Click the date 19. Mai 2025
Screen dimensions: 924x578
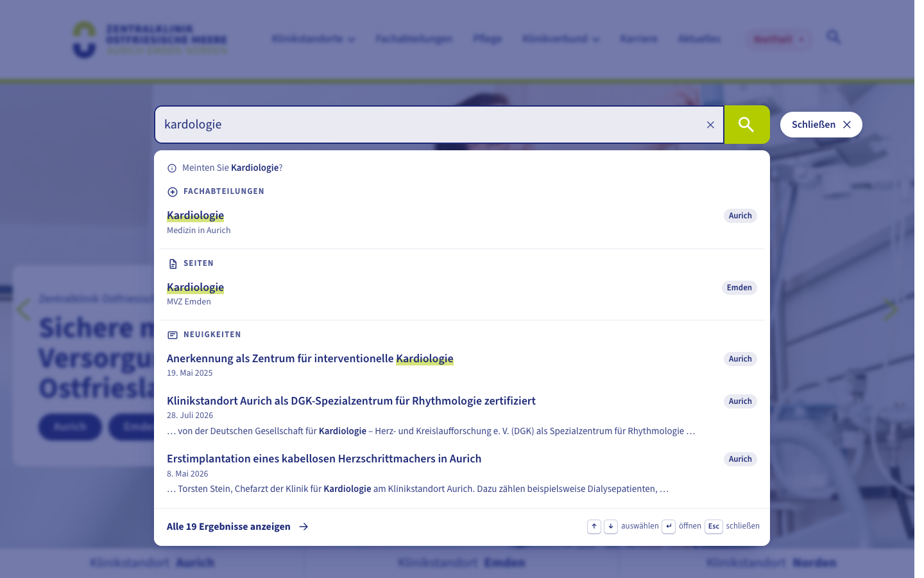[x=189, y=373]
